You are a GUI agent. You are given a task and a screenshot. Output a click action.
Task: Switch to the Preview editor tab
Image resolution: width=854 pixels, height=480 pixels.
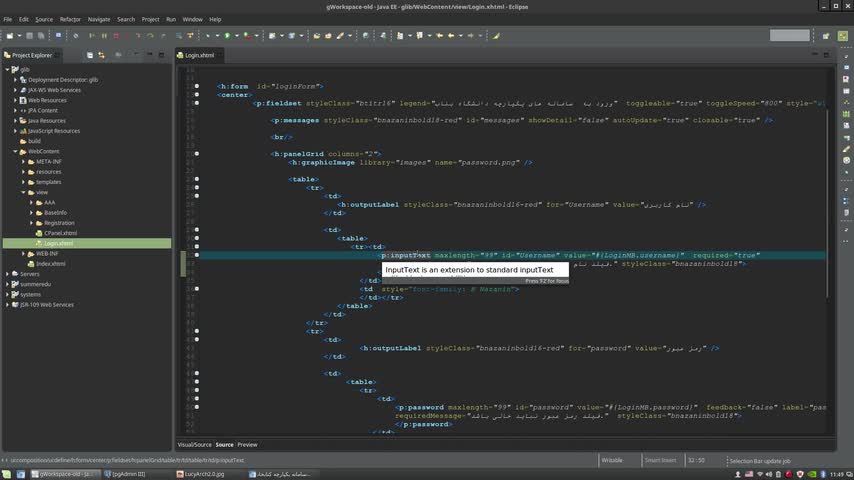[247, 444]
